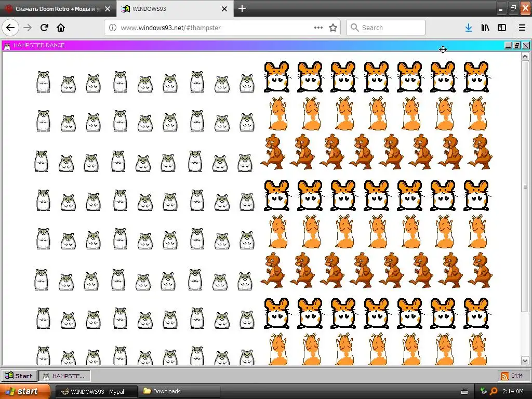Click the Hampster Dance title bar icon

click(7, 46)
